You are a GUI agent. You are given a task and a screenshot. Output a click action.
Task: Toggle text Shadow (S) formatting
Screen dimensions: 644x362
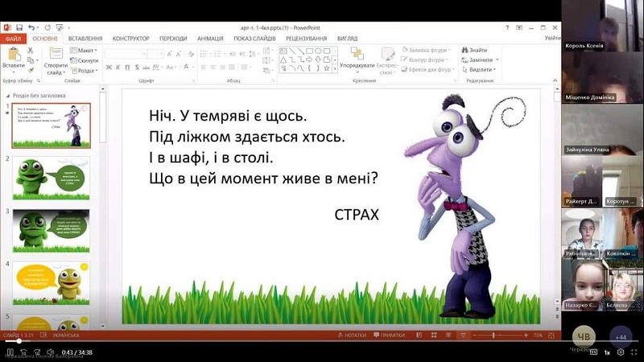(x=137, y=67)
